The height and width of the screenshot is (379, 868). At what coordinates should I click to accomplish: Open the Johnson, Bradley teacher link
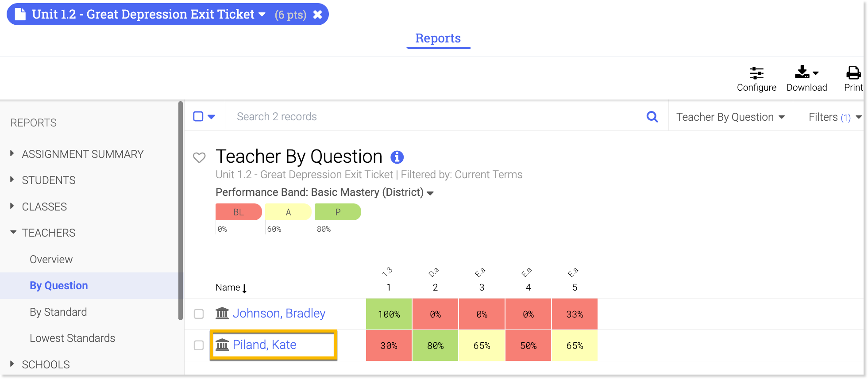pos(279,314)
